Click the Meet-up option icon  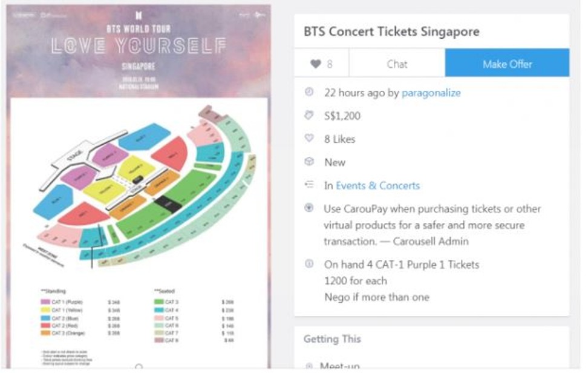coord(309,366)
